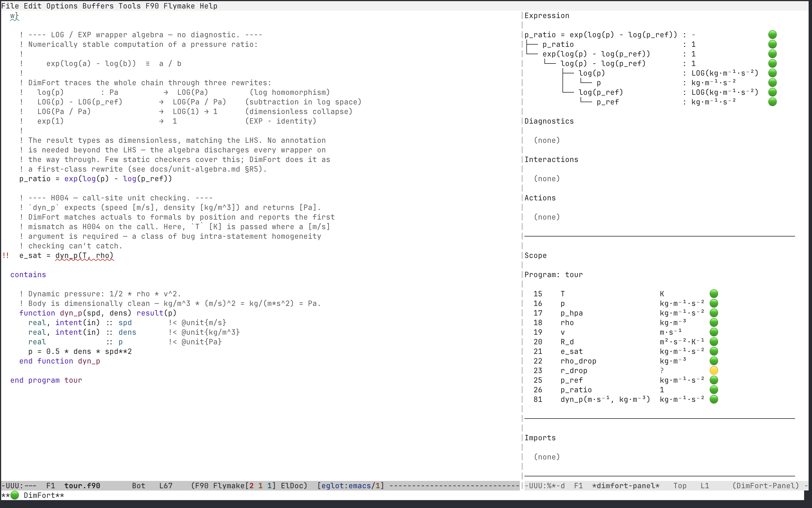Open the Help menu
This screenshot has height=508, width=812.
coord(208,6)
